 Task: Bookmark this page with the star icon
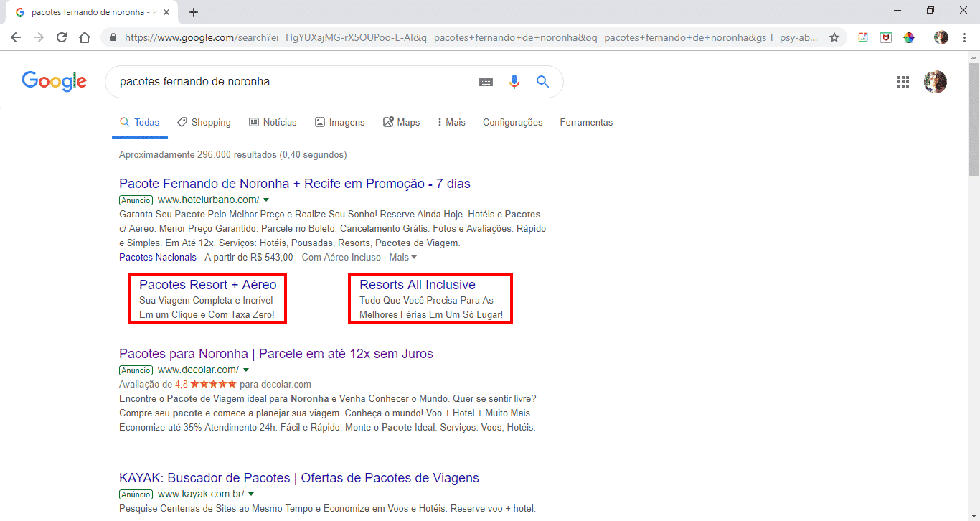tap(834, 37)
